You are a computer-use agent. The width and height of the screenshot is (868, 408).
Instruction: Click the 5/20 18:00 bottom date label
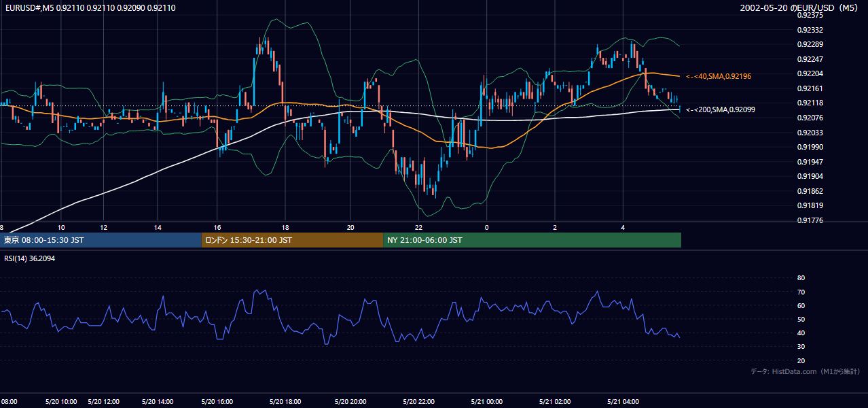(x=285, y=401)
